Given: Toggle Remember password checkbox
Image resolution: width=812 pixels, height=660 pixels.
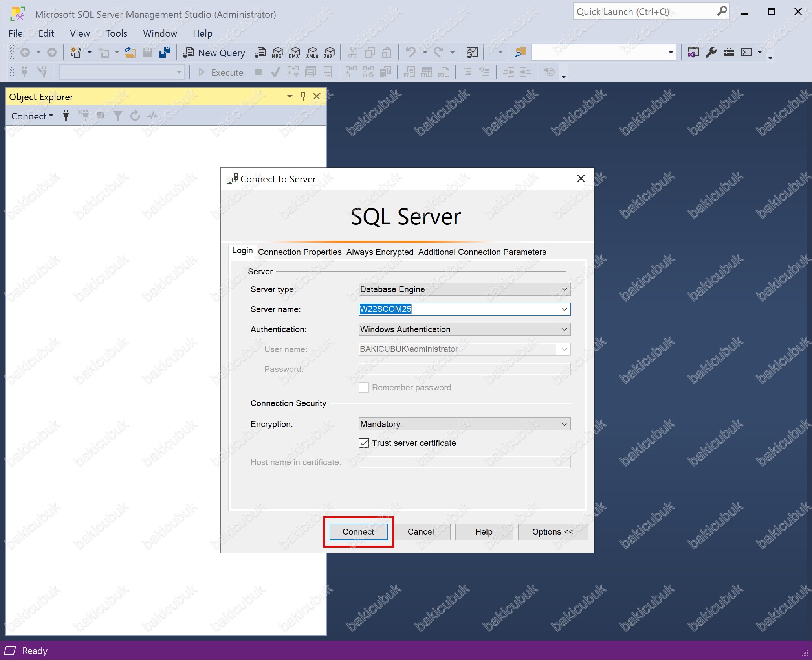Looking at the screenshot, I should (364, 388).
